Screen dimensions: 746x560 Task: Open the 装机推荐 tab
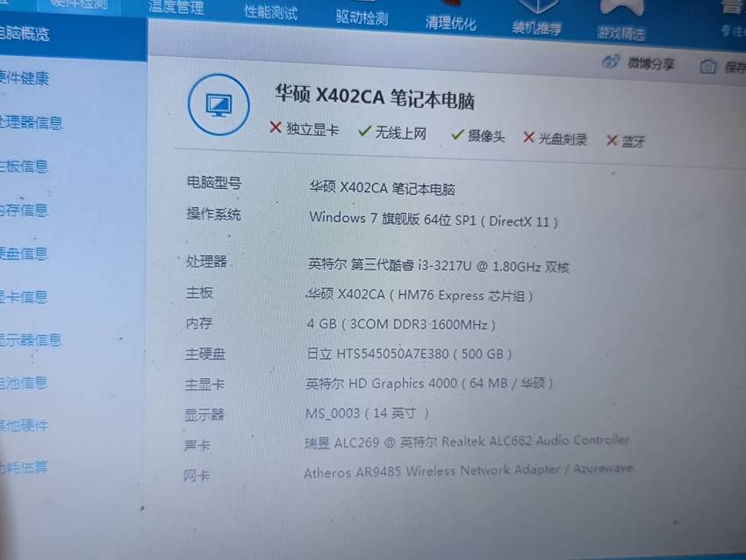coord(536,28)
